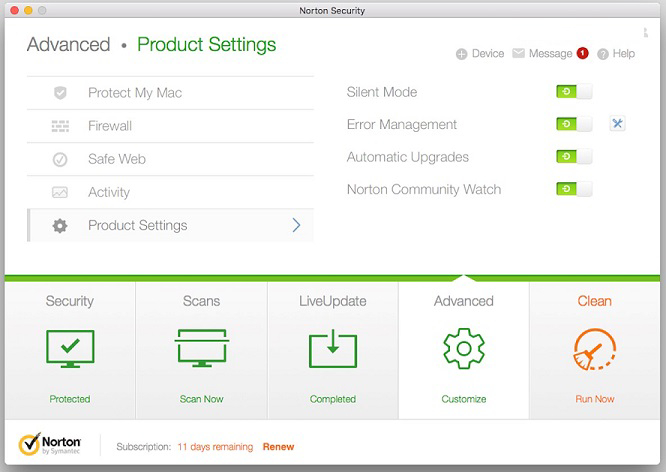
Task: Expand the Product Settings chevron arrow
Action: tap(296, 225)
